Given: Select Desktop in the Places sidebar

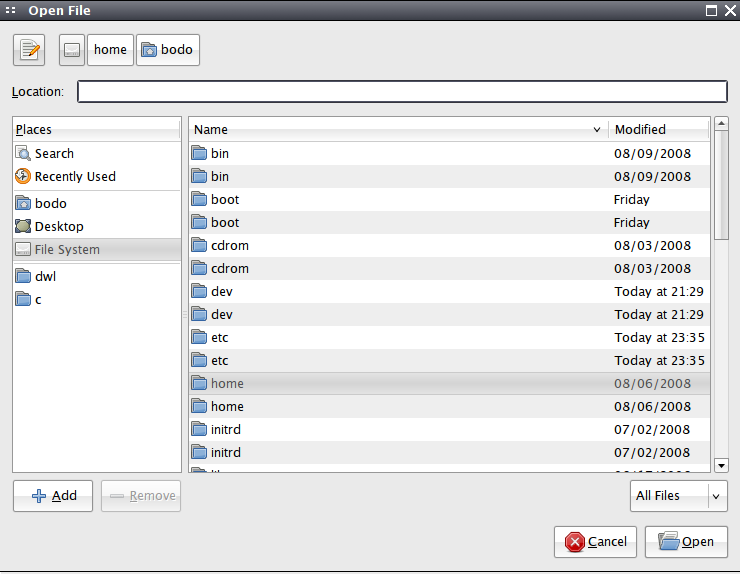Looking at the screenshot, I should (x=59, y=227).
